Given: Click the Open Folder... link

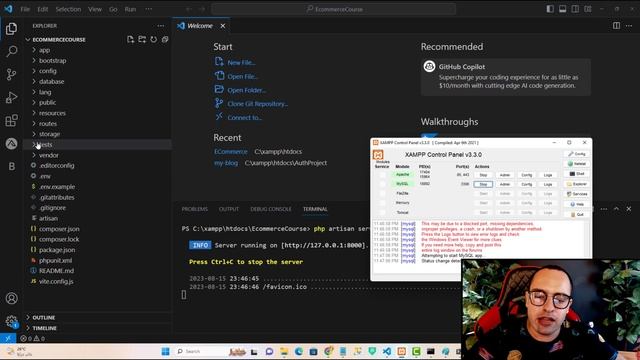Looking at the screenshot, I should point(246,90).
